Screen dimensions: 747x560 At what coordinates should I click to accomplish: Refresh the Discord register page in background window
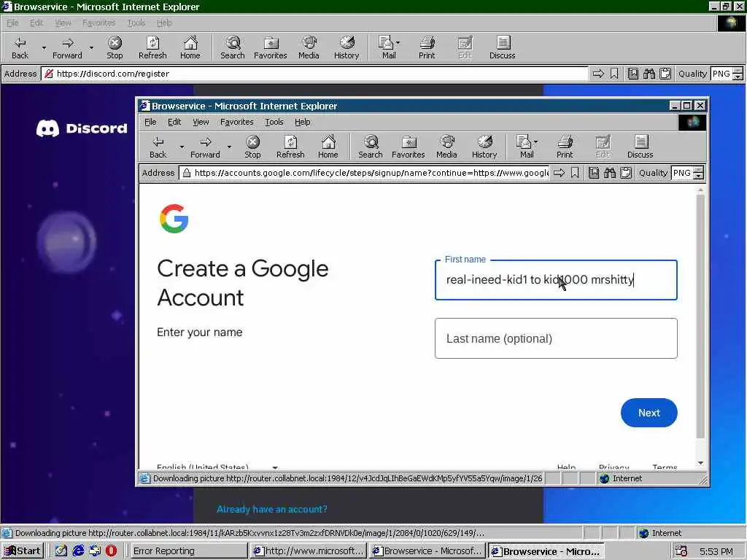click(152, 47)
